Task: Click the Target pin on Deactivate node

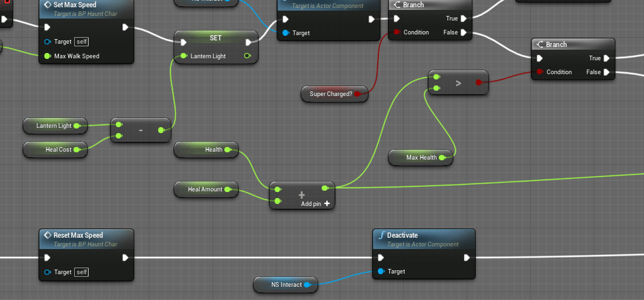Action: pos(381,272)
